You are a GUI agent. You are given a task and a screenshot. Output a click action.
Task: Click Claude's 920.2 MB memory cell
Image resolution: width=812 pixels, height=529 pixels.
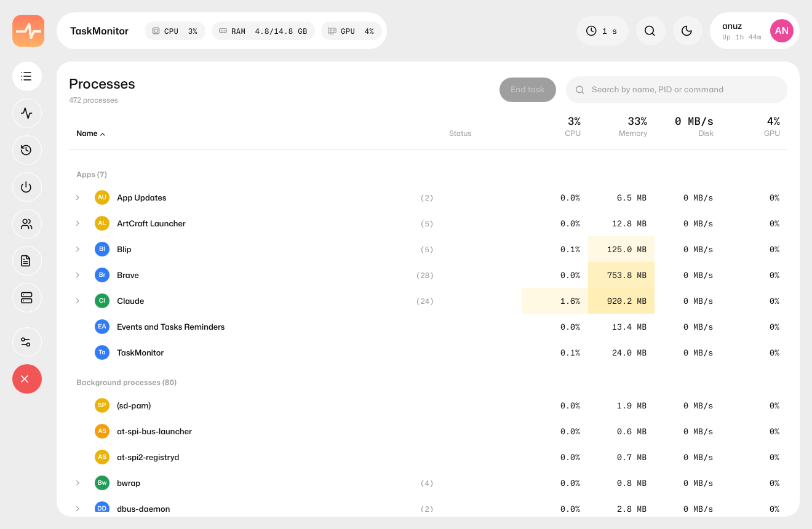[621, 301]
